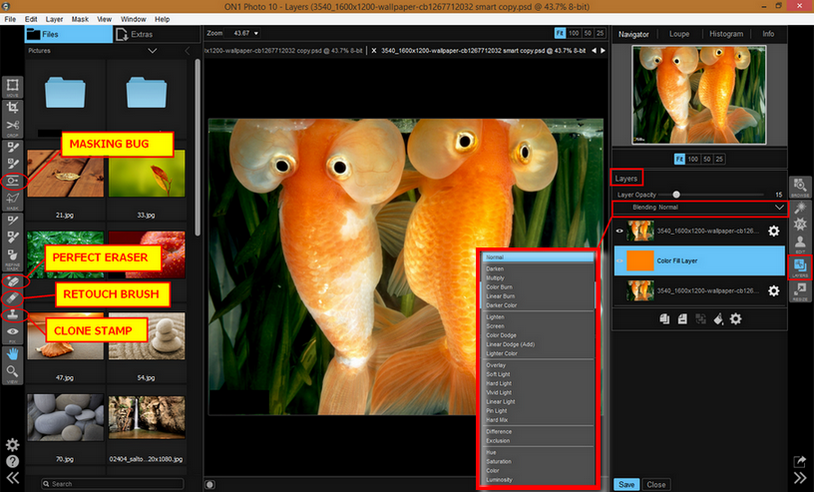Collapse the right panel with double arrows
This screenshot has width=814, height=492.
800,478
